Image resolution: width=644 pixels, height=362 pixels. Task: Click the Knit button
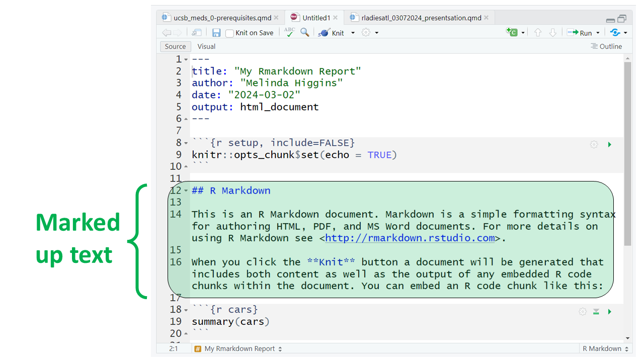[x=332, y=33]
